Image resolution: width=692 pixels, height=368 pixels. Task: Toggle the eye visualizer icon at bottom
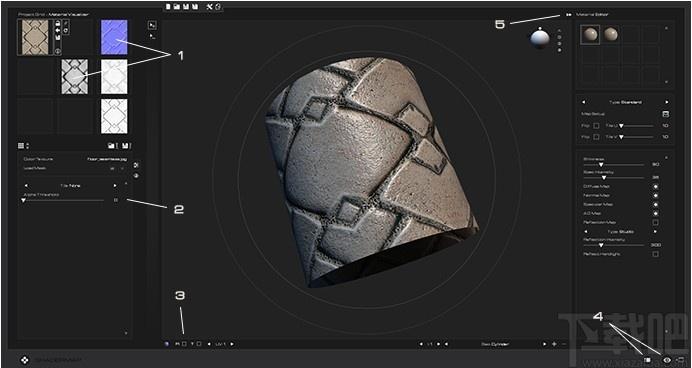[667, 360]
